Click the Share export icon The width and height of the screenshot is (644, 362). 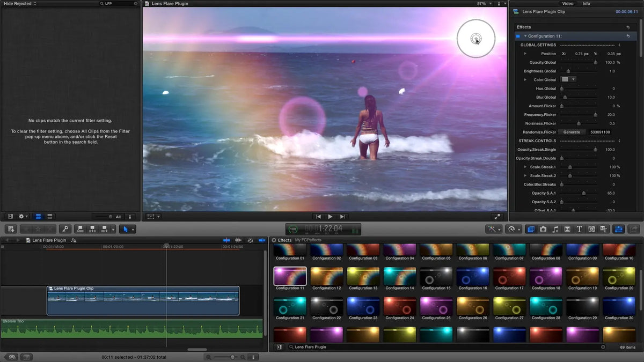point(634,229)
